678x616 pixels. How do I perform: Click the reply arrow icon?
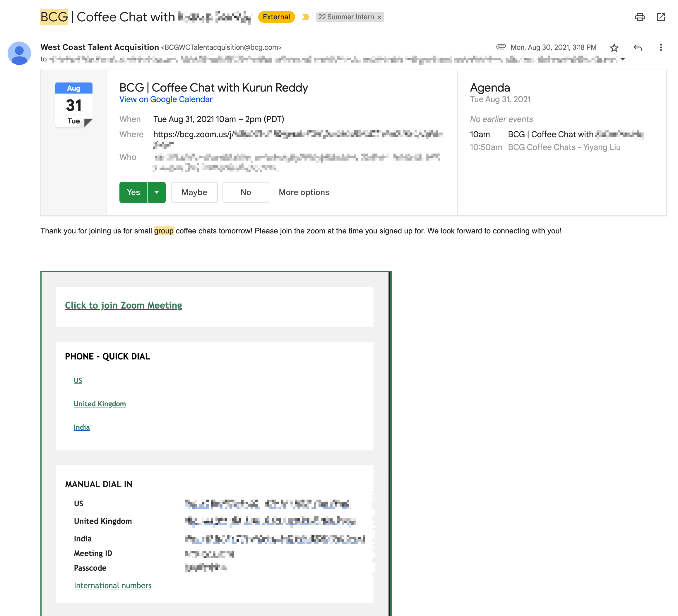click(637, 48)
